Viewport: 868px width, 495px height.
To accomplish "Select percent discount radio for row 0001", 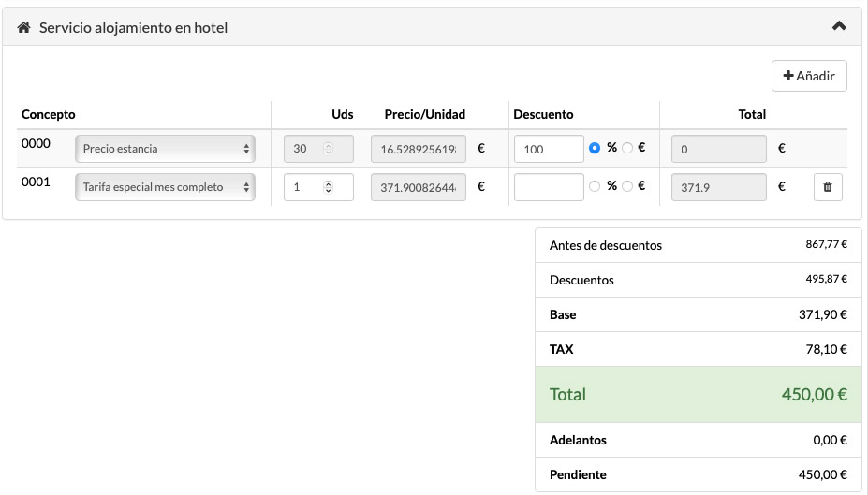I will click(x=595, y=186).
